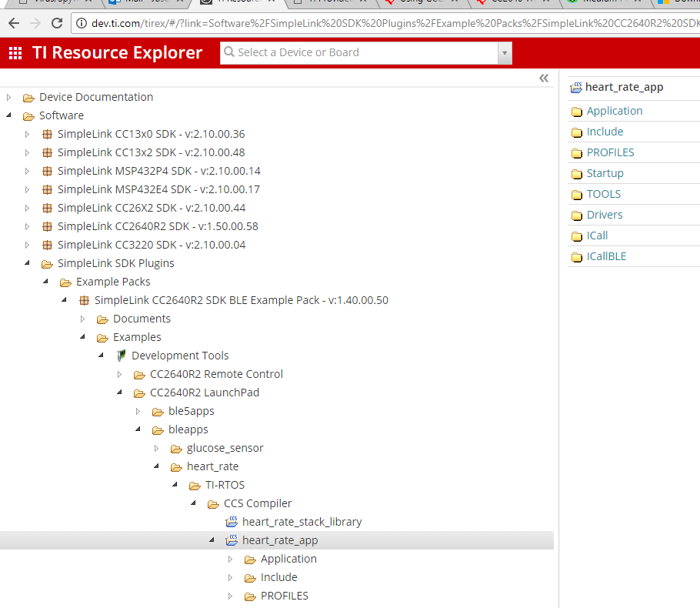
Task: Go back with the browser back arrow
Action: point(14,23)
